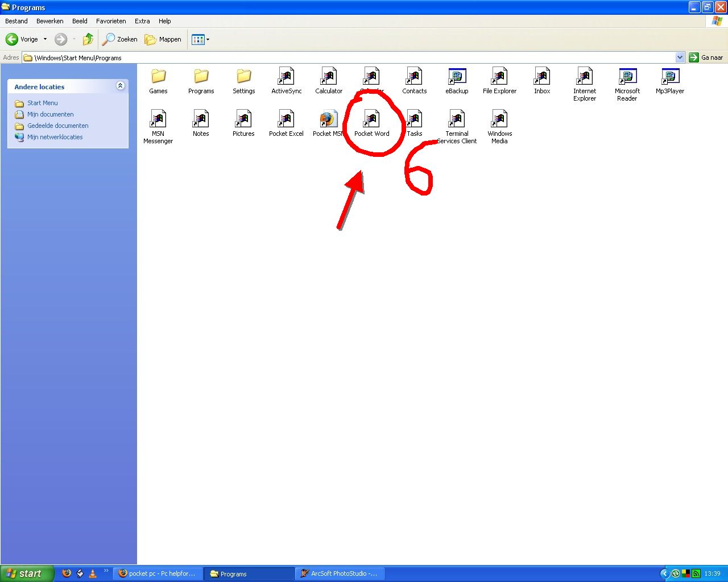Click the Ga naar button
Image resolution: width=728 pixels, height=582 pixels.
(x=706, y=57)
